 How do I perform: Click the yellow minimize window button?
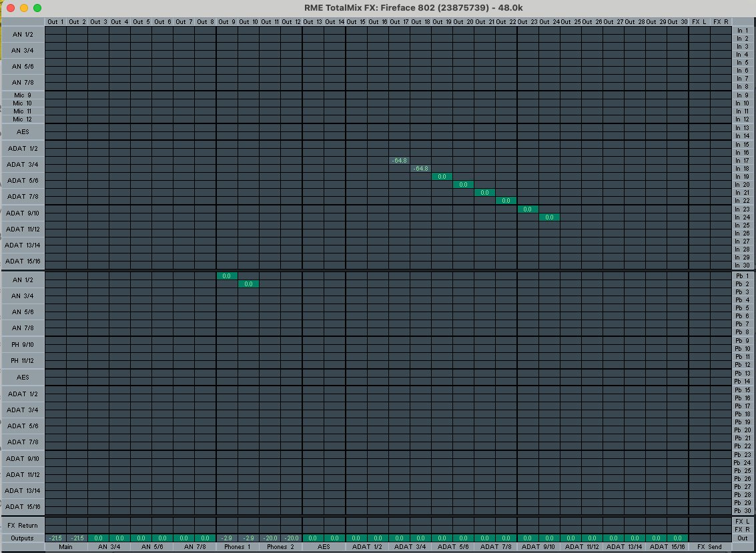click(x=23, y=8)
